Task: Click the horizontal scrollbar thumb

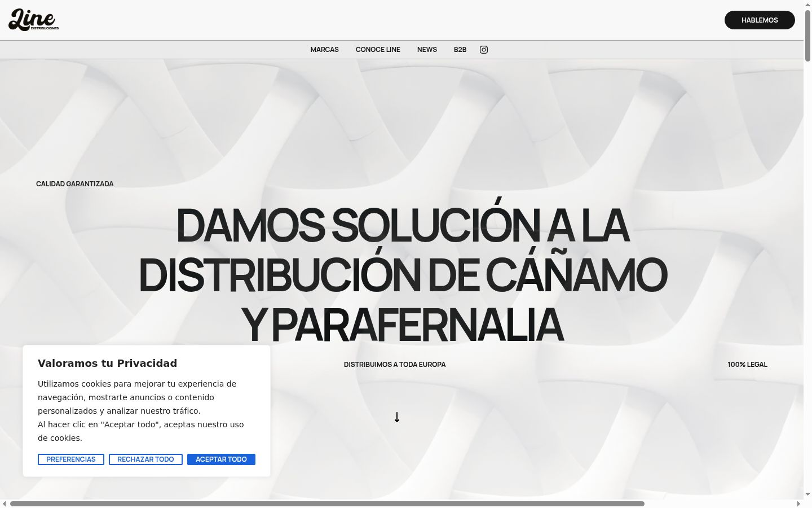Action: (327, 503)
